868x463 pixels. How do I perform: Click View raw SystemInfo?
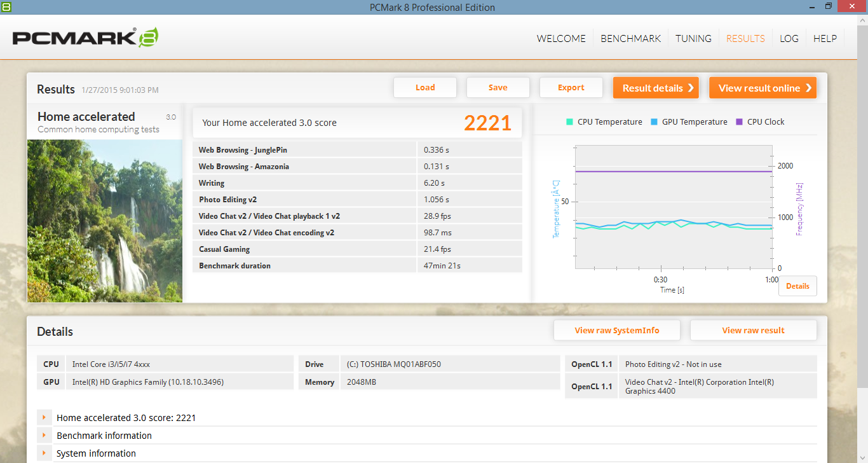click(x=617, y=330)
